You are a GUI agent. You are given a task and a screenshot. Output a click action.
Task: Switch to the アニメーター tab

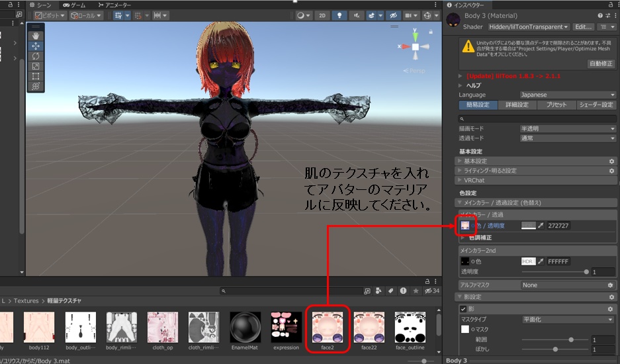click(x=114, y=5)
